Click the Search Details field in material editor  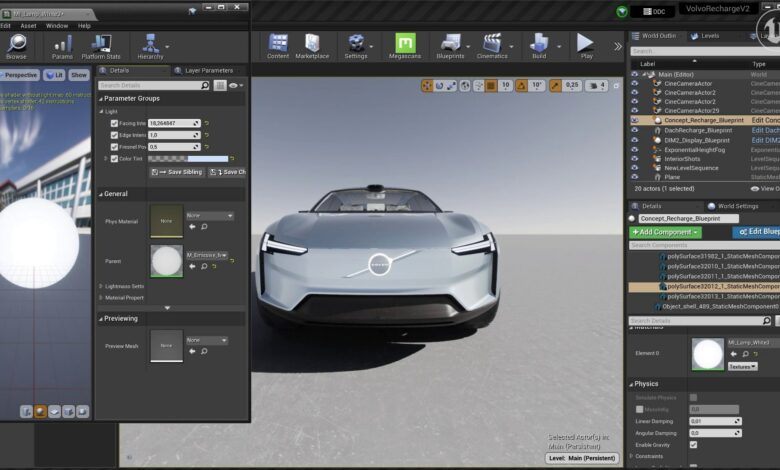coord(155,86)
